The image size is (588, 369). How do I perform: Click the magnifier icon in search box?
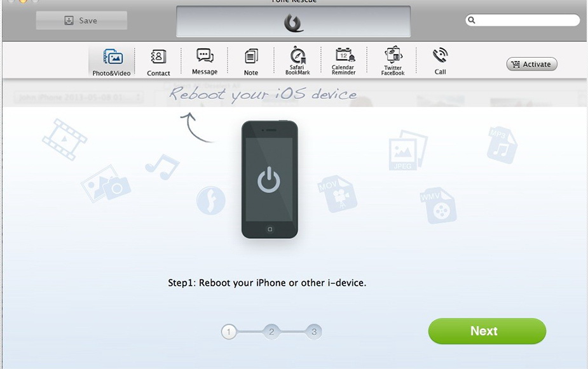472,20
